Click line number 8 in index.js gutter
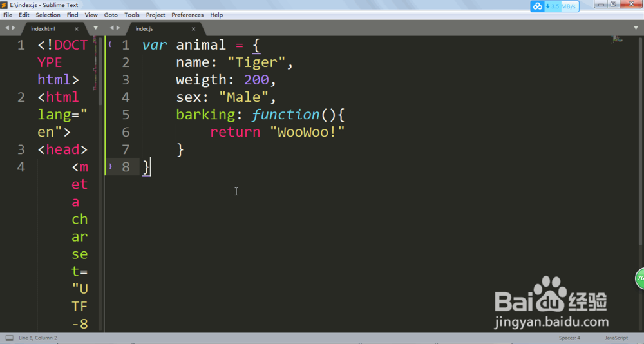Image resolution: width=644 pixels, height=344 pixels. 126,167
